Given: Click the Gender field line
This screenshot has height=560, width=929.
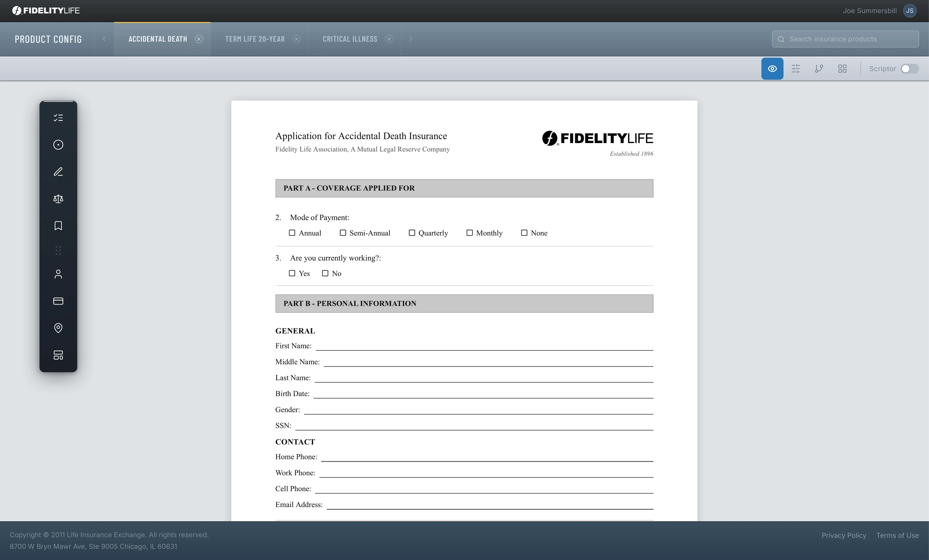Looking at the screenshot, I should (478, 409).
